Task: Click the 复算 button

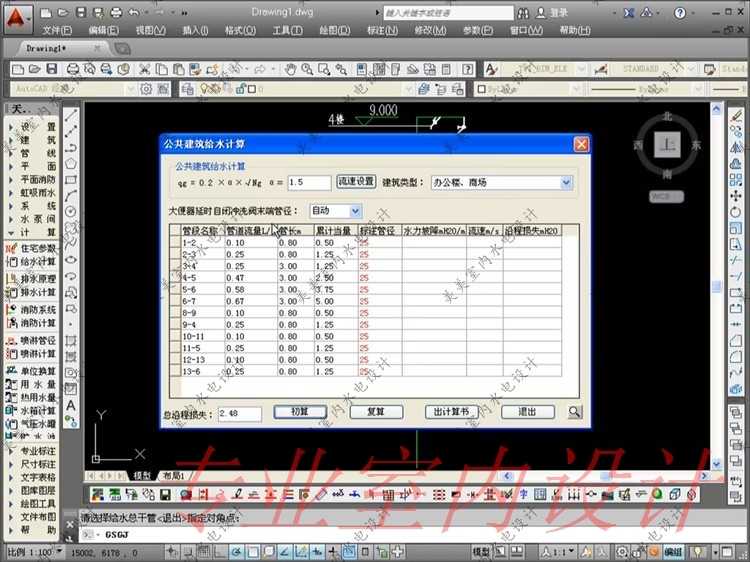Action: click(376, 412)
